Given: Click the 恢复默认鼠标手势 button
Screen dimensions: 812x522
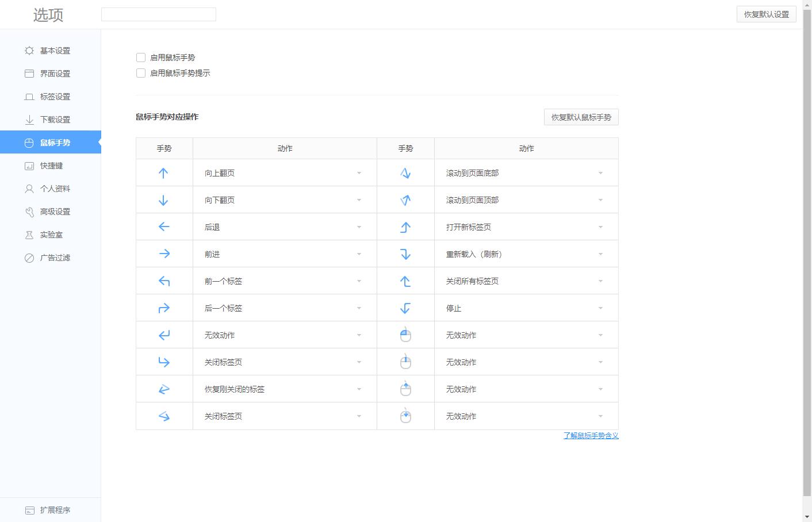Looking at the screenshot, I should pyautogui.click(x=581, y=117).
